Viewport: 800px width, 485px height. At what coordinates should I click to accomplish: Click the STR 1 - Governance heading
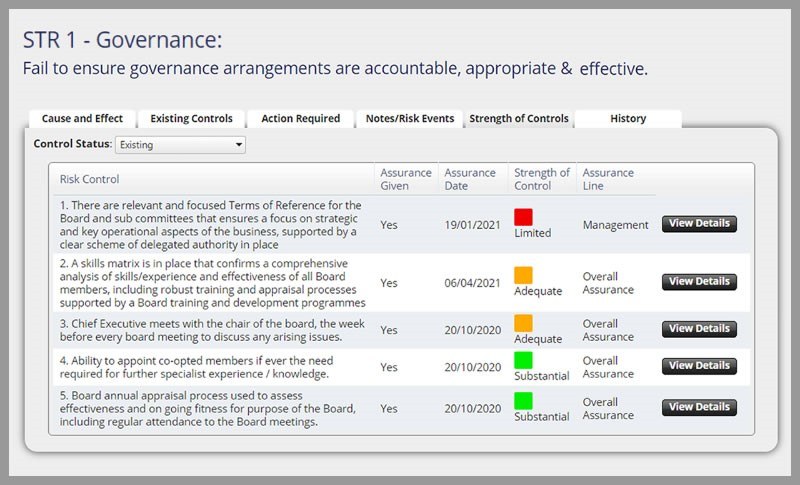coord(122,40)
